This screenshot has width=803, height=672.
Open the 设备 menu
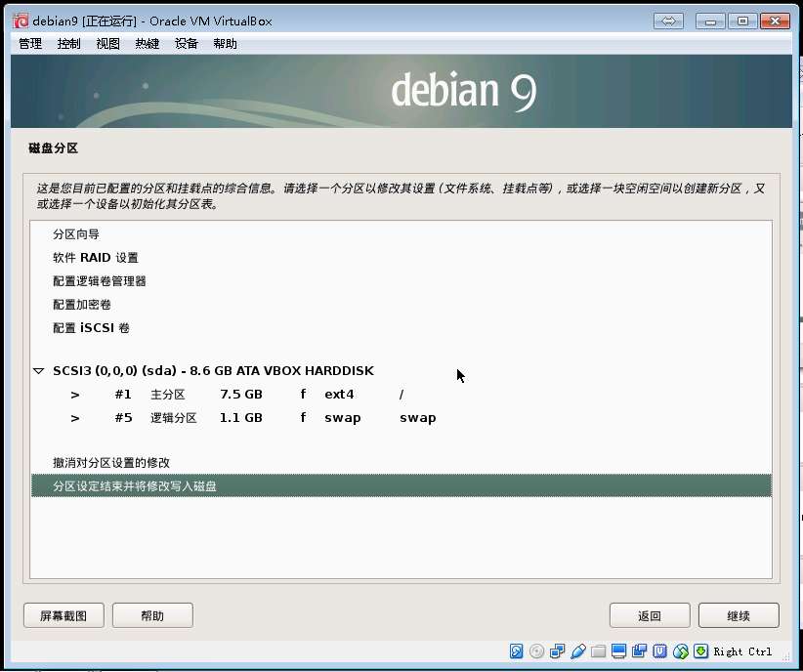click(x=186, y=44)
